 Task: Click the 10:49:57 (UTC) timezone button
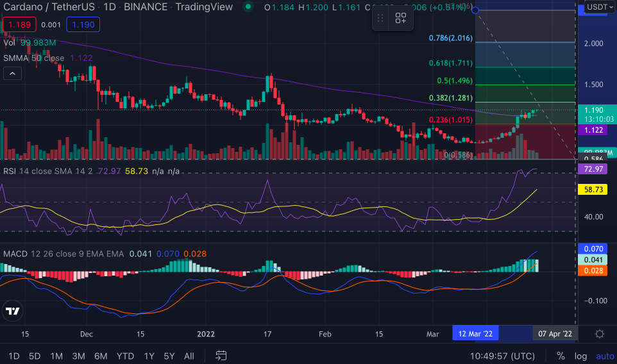click(x=502, y=356)
